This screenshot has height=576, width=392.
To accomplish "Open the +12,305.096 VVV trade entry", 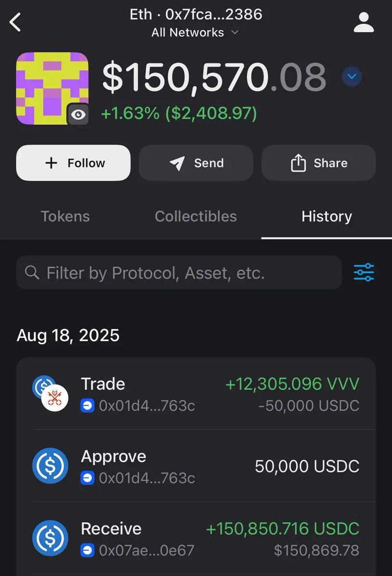I will pyautogui.click(x=196, y=394).
